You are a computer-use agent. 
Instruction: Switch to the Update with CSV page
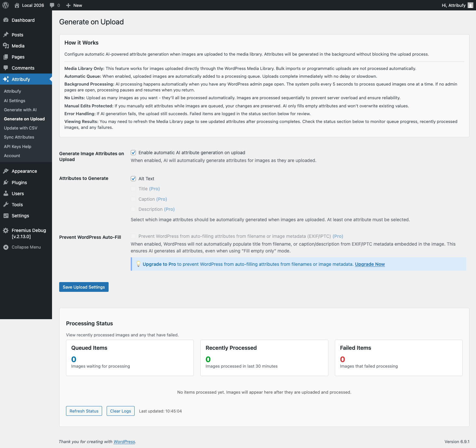pos(20,128)
